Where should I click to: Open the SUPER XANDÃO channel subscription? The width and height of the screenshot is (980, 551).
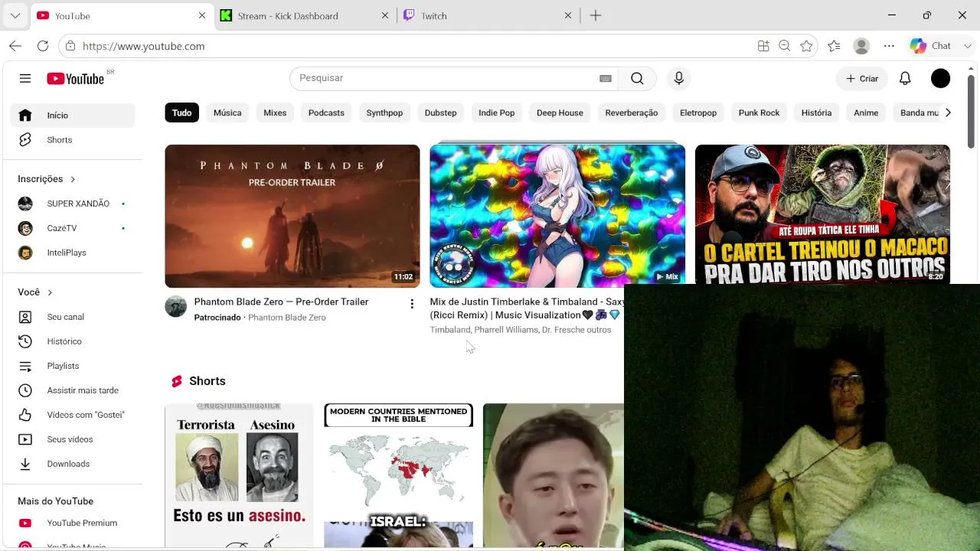point(73,204)
